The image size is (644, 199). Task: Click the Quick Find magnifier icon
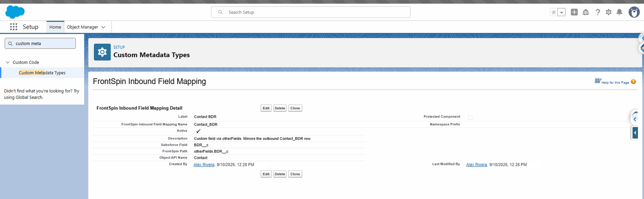(10, 43)
